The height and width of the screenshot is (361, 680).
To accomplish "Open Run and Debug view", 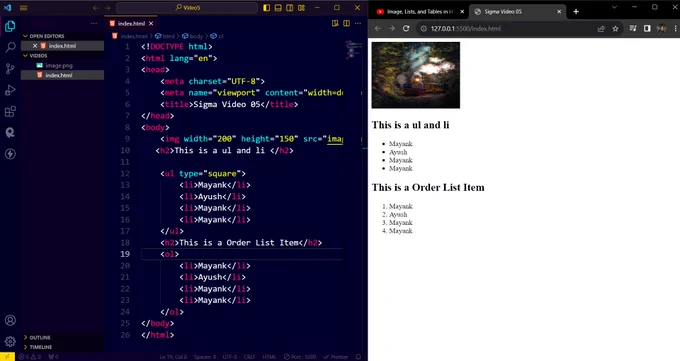I will [x=10, y=90].
